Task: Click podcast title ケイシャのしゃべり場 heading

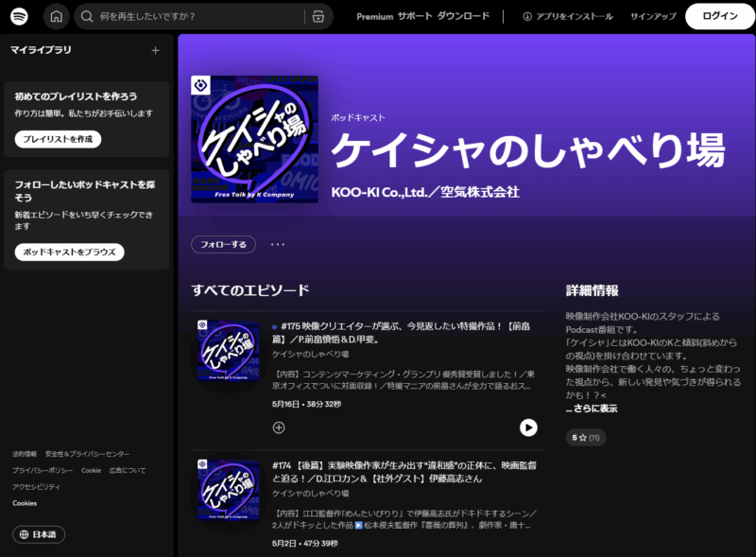Action: tap(528, 150)
